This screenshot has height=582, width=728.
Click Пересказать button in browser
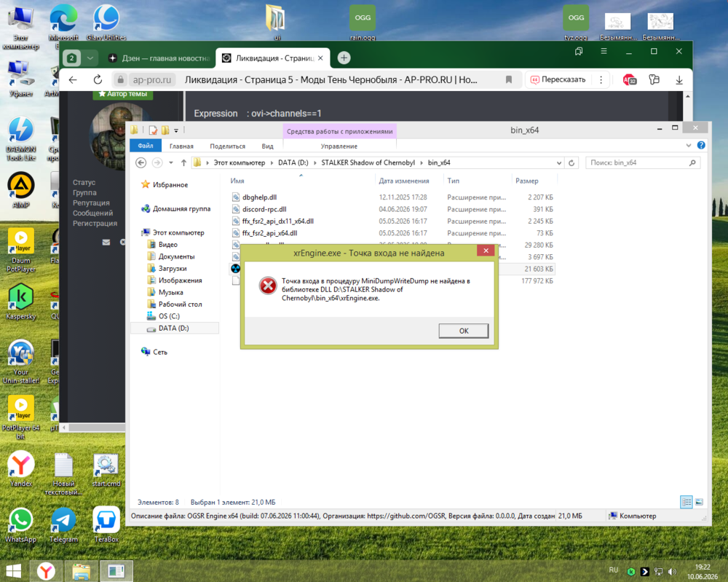tap(558, 80)
